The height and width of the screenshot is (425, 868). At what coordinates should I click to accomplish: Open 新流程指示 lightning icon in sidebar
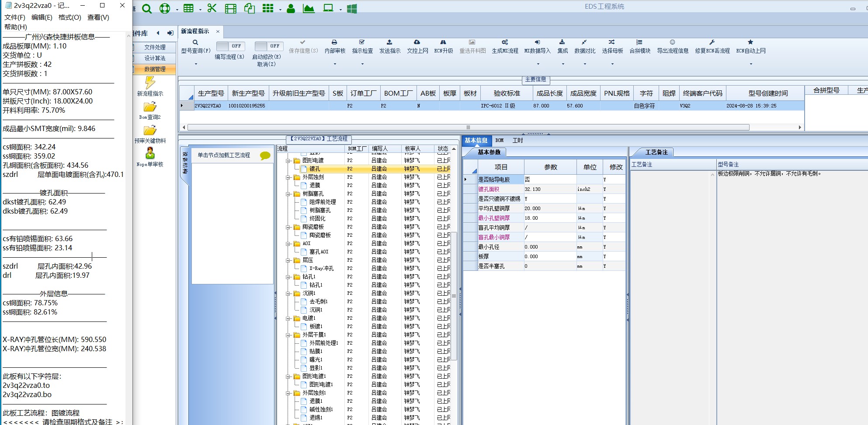tap(150, 83)
